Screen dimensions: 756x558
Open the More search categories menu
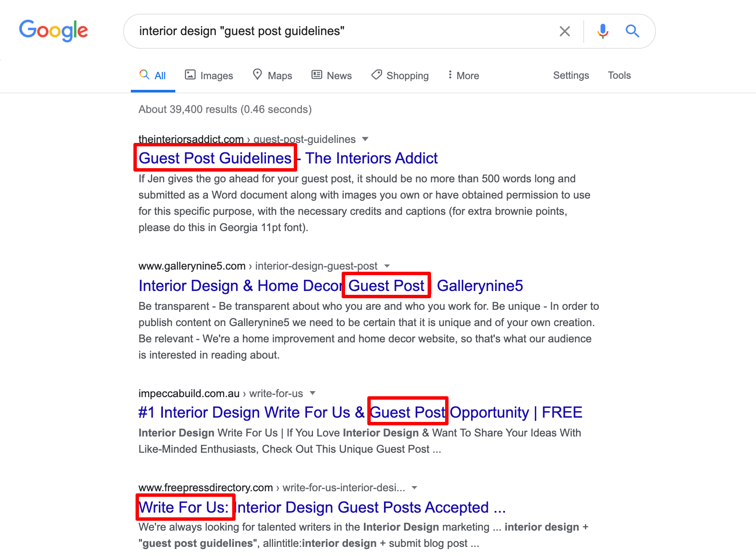tap(464, 75)
